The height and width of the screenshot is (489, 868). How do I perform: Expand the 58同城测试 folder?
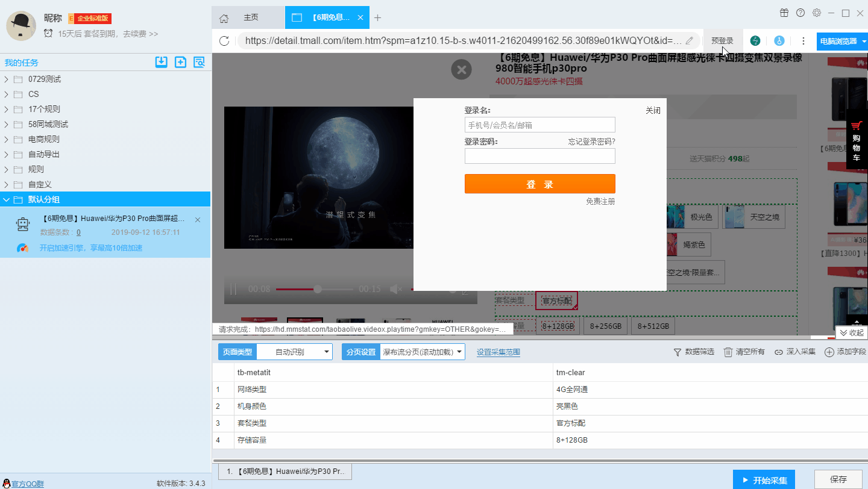tap(7, 124)
